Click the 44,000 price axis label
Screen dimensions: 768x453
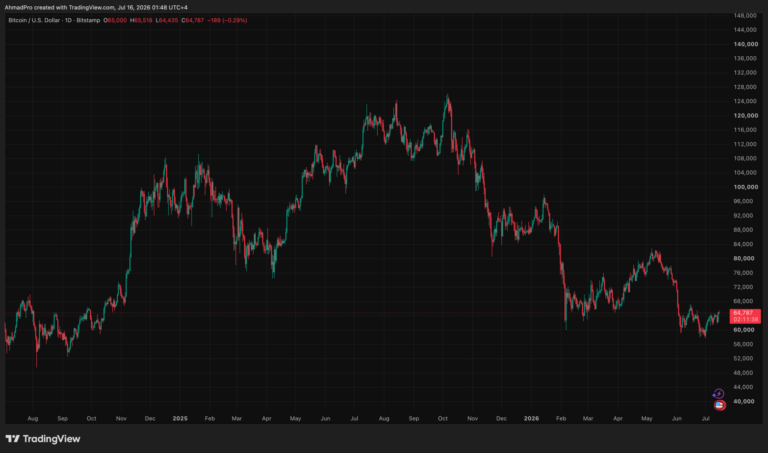[x=743, y=387]
